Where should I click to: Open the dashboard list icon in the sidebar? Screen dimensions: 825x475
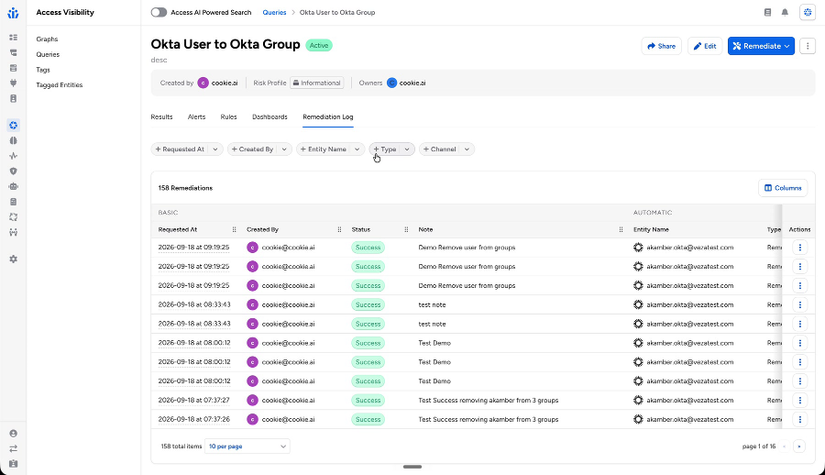(x=13, y=37)
